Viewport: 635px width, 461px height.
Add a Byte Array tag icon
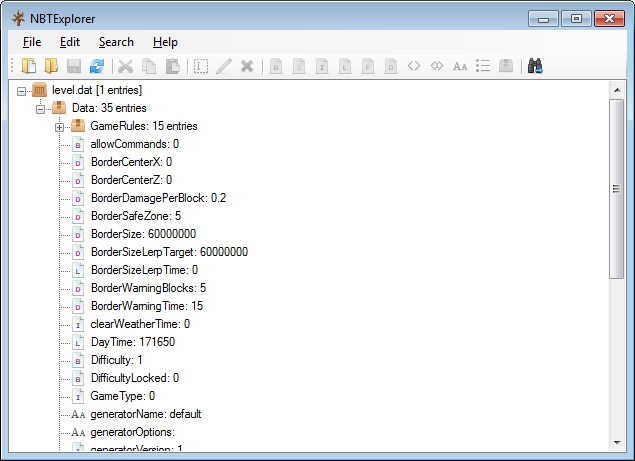[414, 66]
